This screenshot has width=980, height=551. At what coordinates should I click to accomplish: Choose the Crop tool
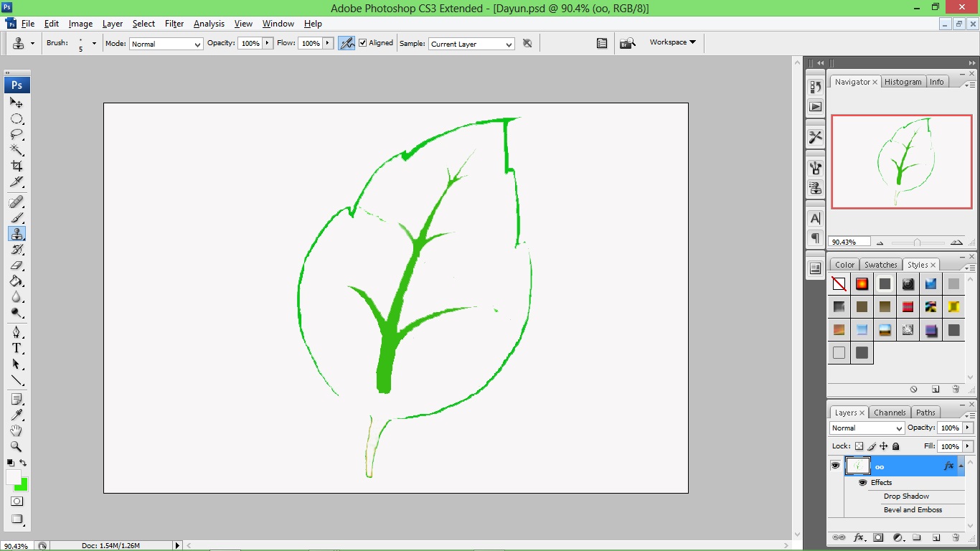16,166
